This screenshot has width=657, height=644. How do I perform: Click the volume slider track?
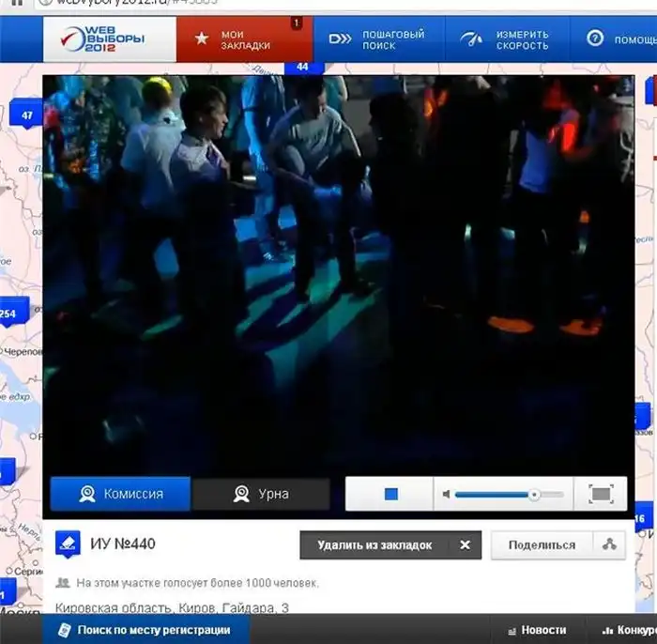tap(507, 494)
